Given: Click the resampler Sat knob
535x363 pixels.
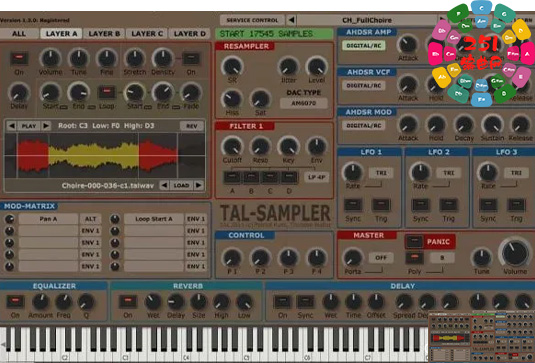Looking at the screenshot, I should click(260, 99).
